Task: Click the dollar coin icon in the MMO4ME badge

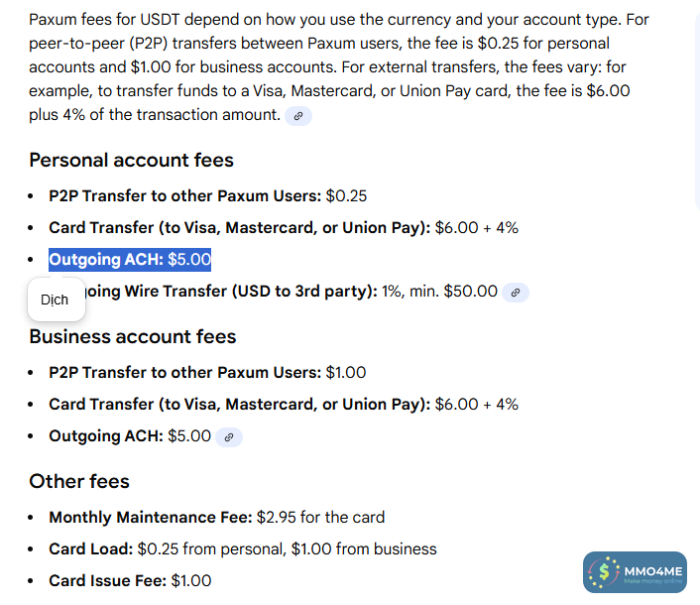Action: tap(602, 572)
